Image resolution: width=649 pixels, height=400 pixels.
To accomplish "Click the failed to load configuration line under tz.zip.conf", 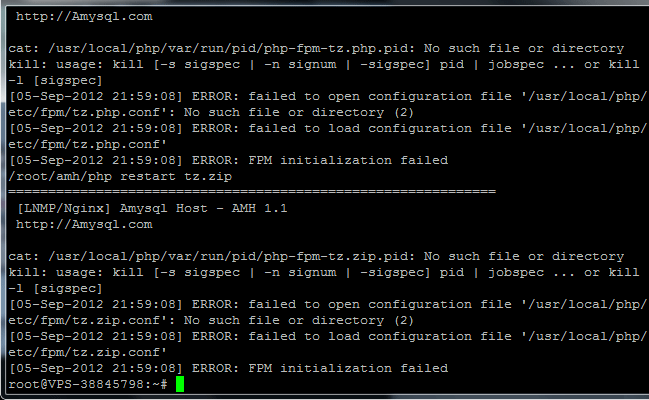I will [322, 336].
